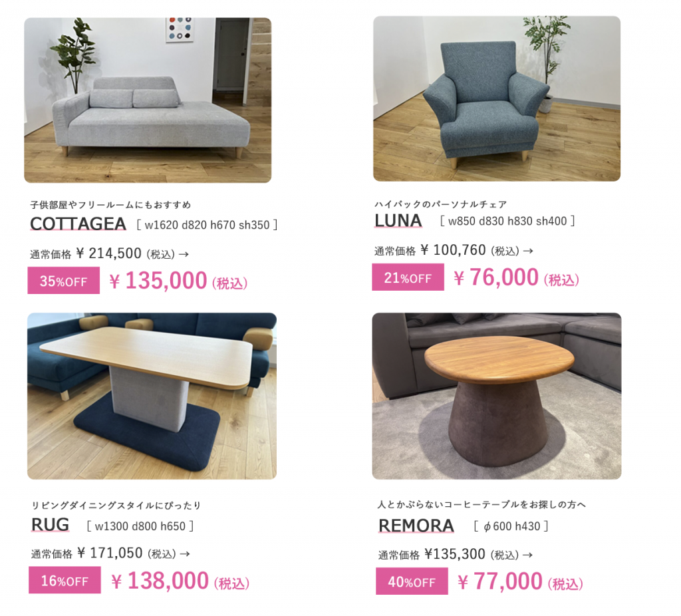681x616 pixels.
Task: Open the REMORA coffee table photo
Action: pos(497,396)
